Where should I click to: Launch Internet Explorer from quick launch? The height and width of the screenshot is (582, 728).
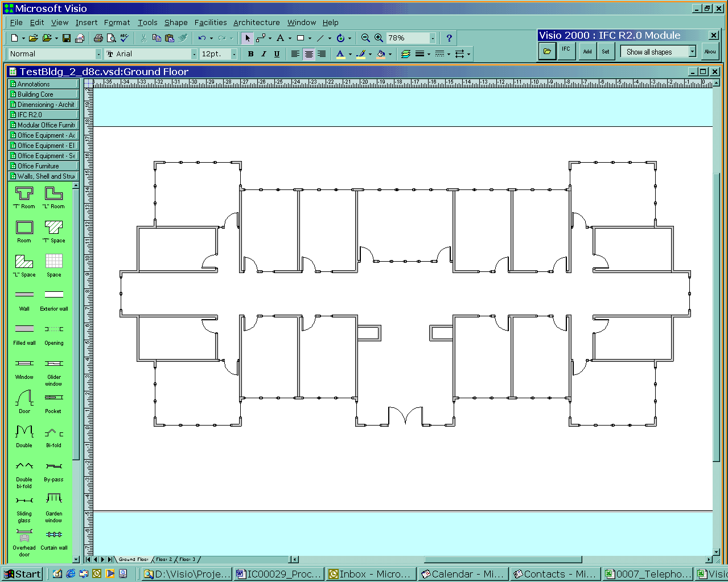pos(71,574)
